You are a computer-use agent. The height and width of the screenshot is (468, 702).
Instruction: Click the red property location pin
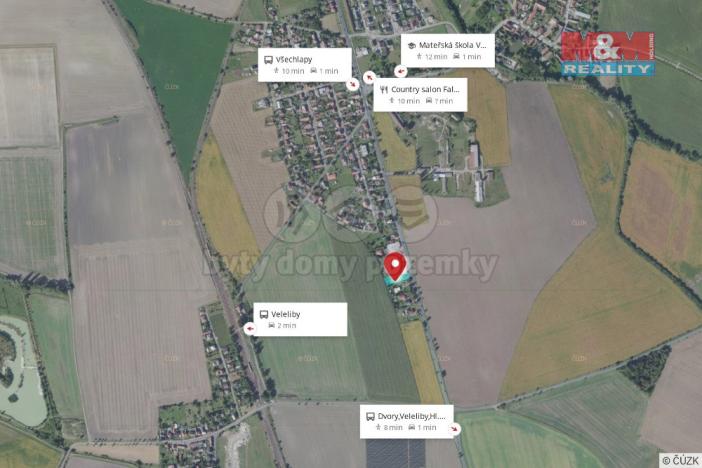395,267
